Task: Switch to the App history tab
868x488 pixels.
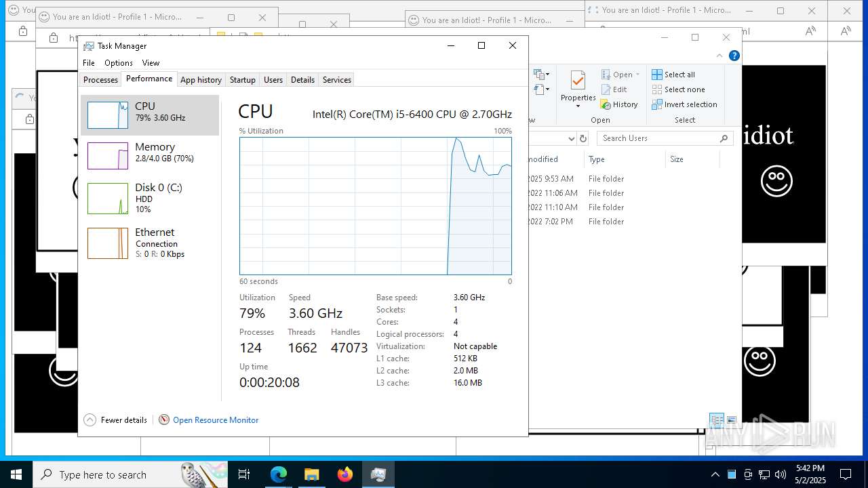Action: click(201, 80)
